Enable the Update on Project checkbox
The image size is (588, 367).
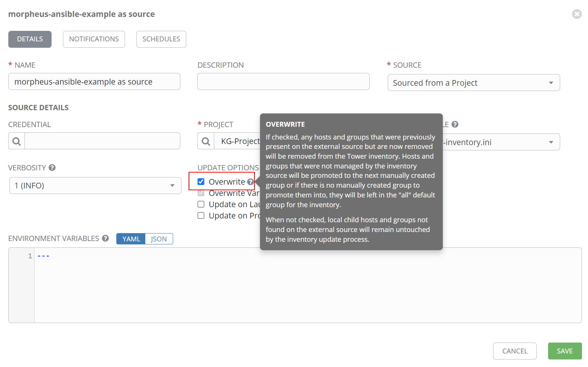(x=201, y=215)
